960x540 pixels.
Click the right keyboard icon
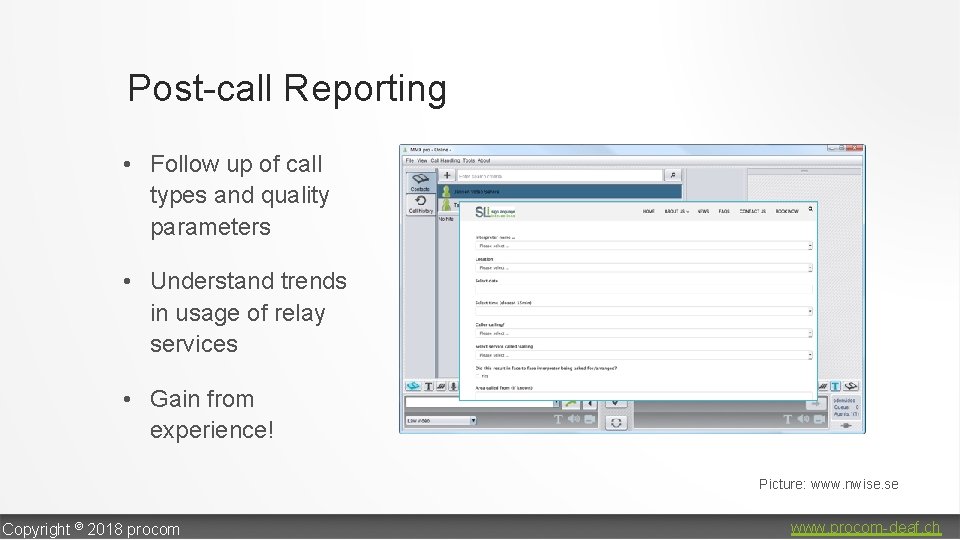(x=823, y=386)
